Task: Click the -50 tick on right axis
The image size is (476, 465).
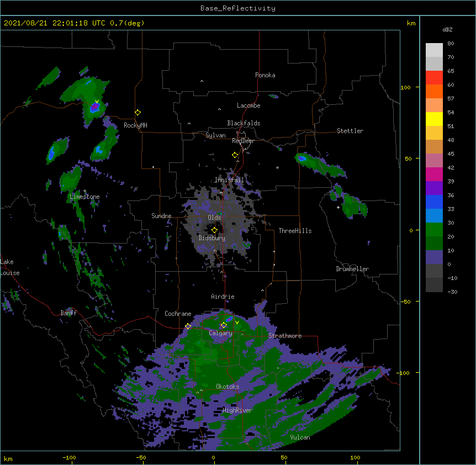Action: 405,302
